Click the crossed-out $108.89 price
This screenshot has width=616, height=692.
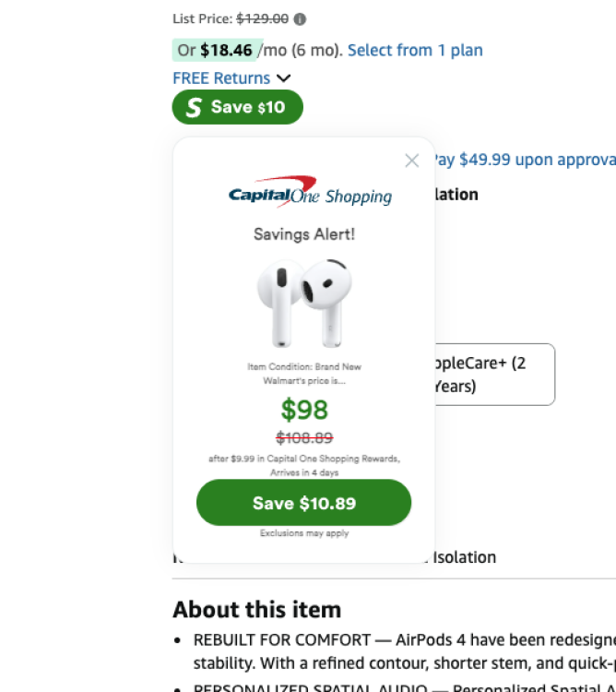[304, 437]
